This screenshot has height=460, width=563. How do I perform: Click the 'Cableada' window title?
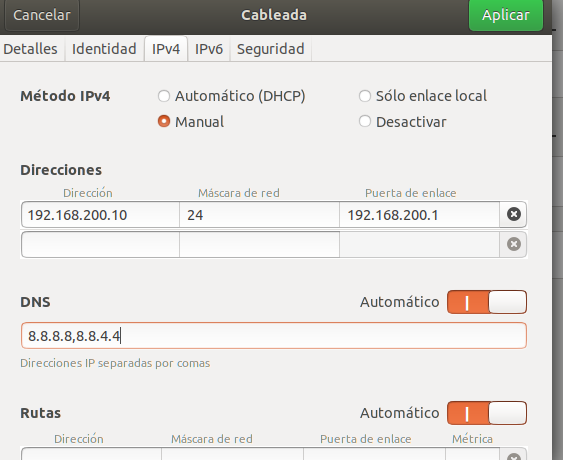click(274, 15)
